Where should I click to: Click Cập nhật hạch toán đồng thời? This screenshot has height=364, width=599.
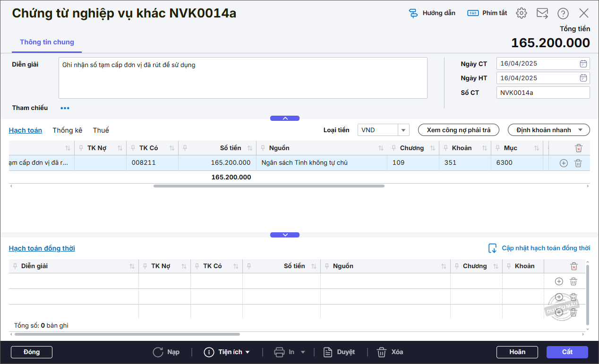point(539,248)
